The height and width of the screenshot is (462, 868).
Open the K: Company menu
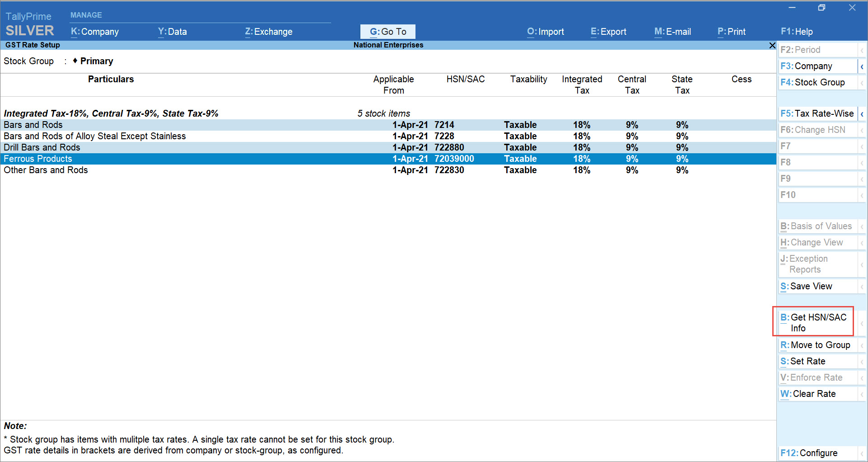coord(95,32)
